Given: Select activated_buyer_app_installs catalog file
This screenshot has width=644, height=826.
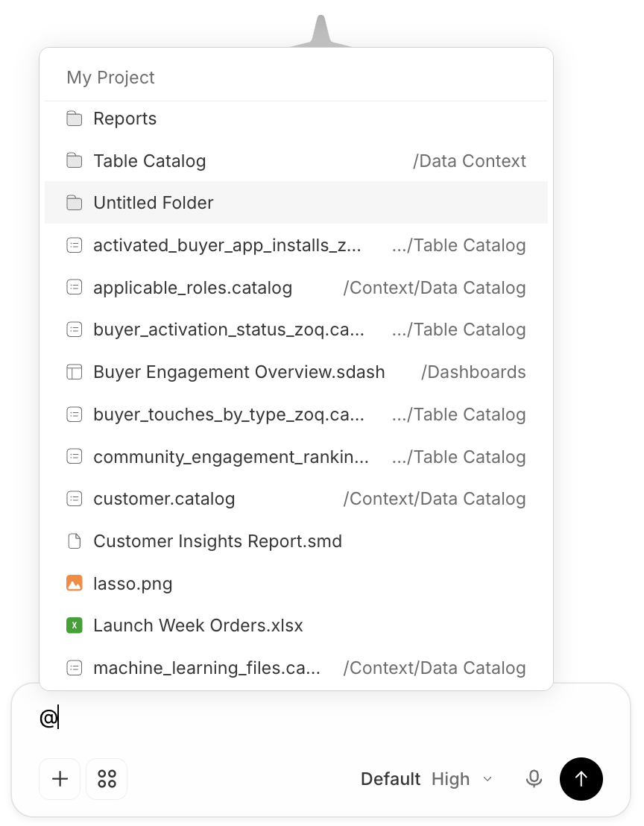Looking at the screenshot, I should pos(296,245).
